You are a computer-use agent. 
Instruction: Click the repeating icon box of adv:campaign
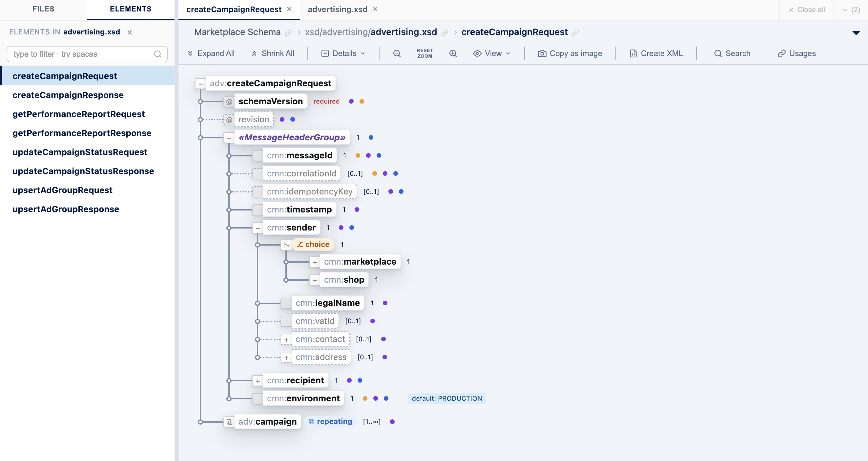tap(229, 422)
